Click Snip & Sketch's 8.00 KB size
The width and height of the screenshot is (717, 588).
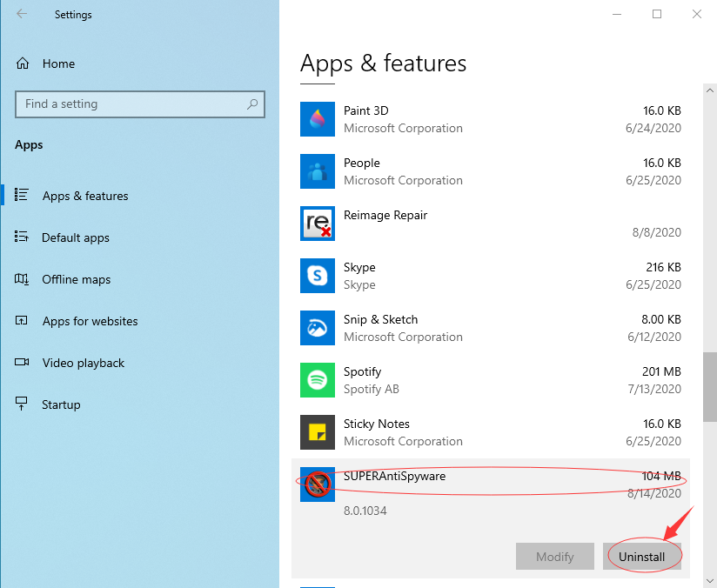(661, 319)
